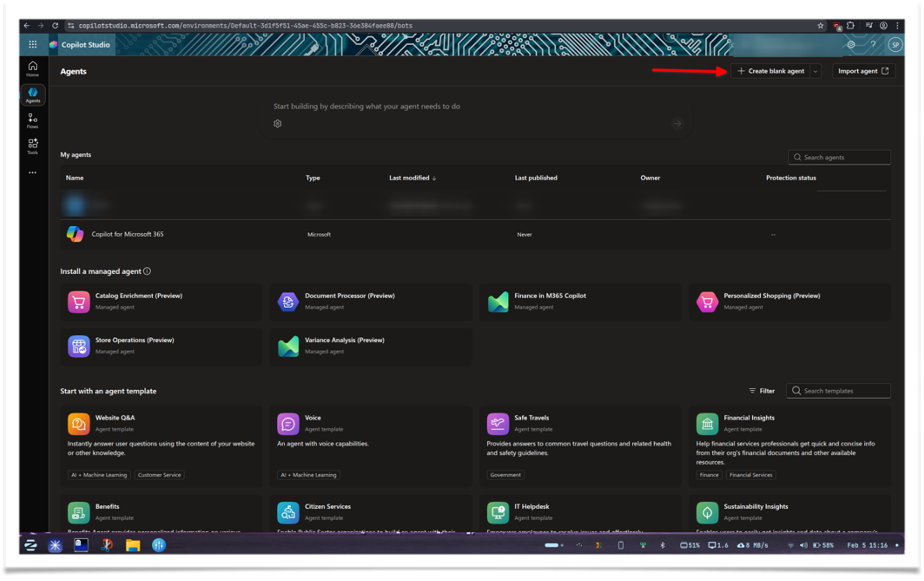Go to Home in the sidebar
Image resolution: width=924 pixels, height=581 pixels.
click(x=33, y=68)
